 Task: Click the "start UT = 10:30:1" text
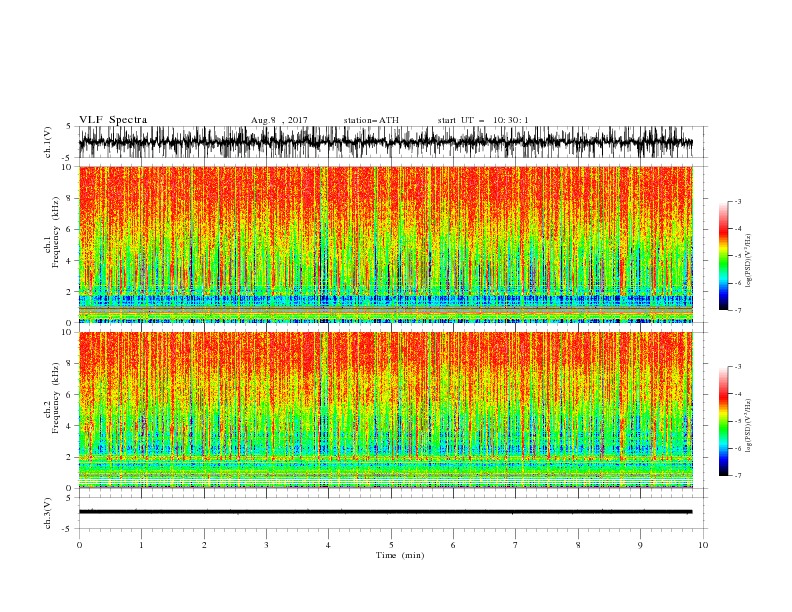483,120
